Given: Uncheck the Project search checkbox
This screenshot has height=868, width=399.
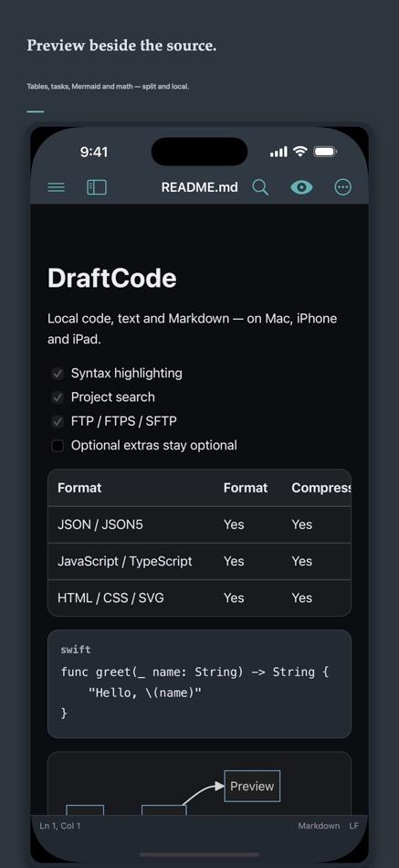Looking at the screenshot, I should tap(58, 397).
